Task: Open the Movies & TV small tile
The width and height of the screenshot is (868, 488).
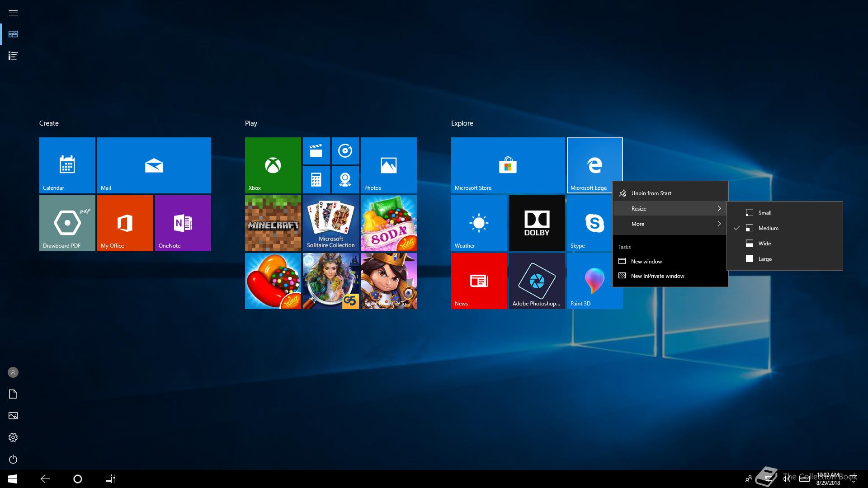Action: coord(316,151)
